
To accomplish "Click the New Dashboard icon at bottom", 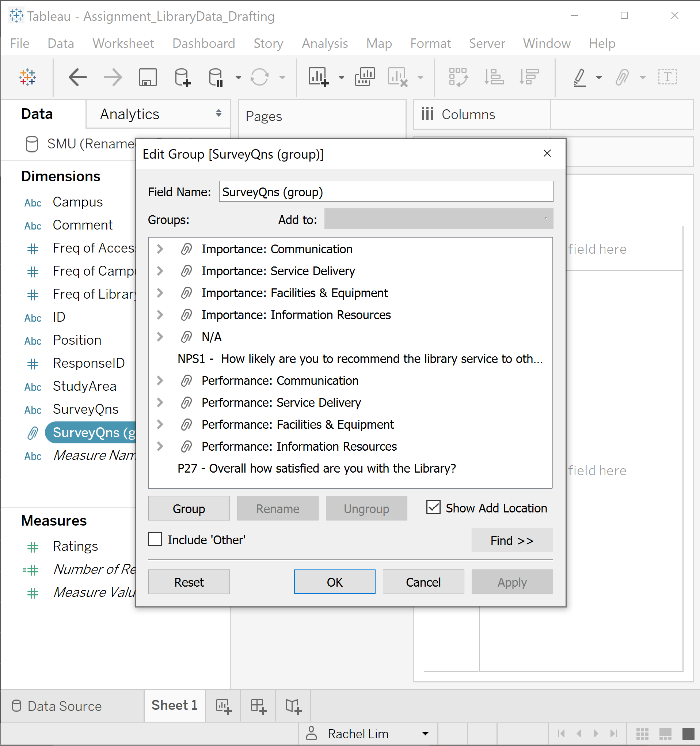I will pyautogui.click(x=258, y=706).
